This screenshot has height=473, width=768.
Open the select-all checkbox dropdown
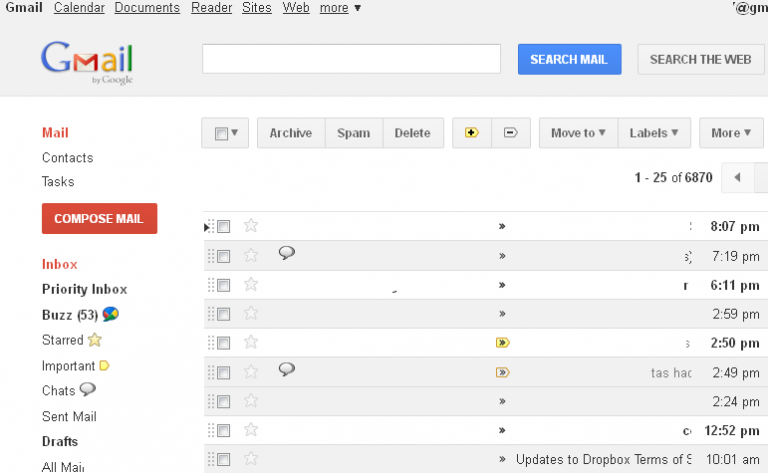225,133
